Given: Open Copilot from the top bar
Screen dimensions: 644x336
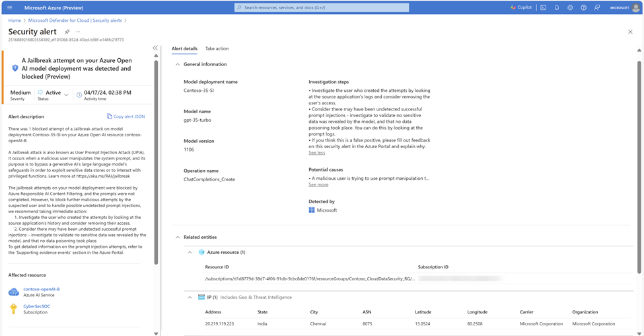Looking at the screenshot, I should (521, 7).
